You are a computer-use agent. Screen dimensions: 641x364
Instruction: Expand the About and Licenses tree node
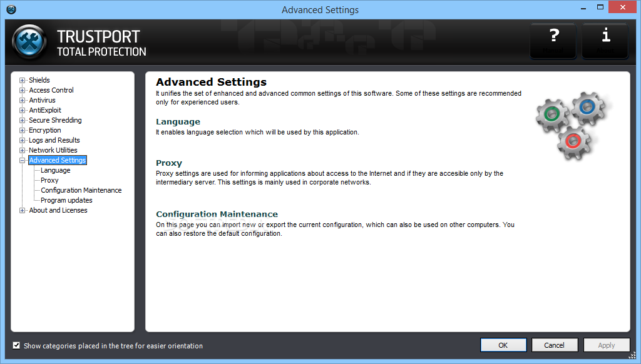[23, 210]
